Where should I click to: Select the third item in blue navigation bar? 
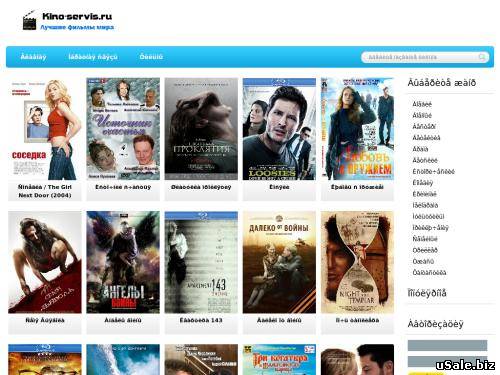tap(151, 57)
